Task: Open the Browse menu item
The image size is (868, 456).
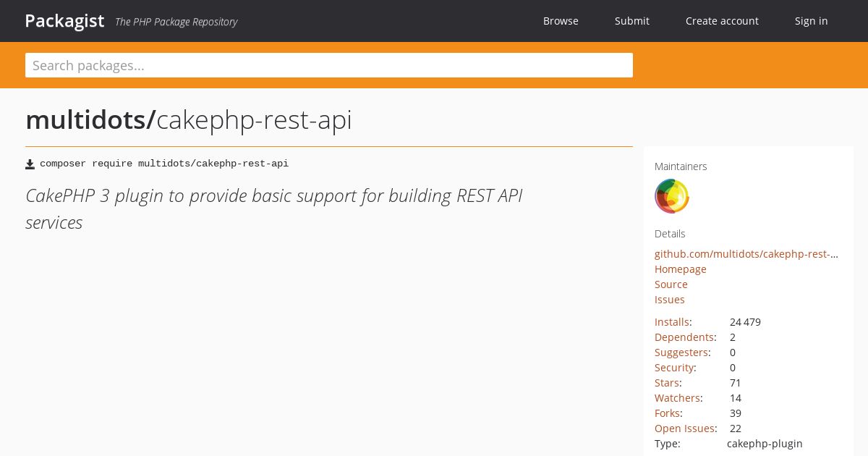Action: 561,21
